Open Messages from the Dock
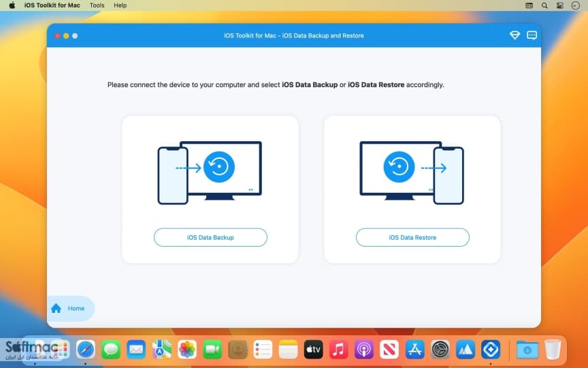Image resolution: width=588 pixels, height=368 pixels. (111, 350)
